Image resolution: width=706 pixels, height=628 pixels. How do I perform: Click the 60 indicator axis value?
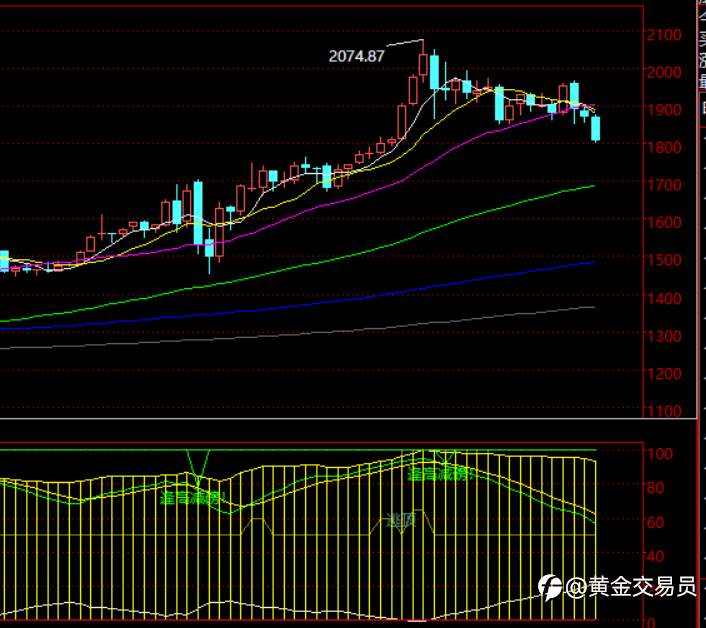click(655, 522)
